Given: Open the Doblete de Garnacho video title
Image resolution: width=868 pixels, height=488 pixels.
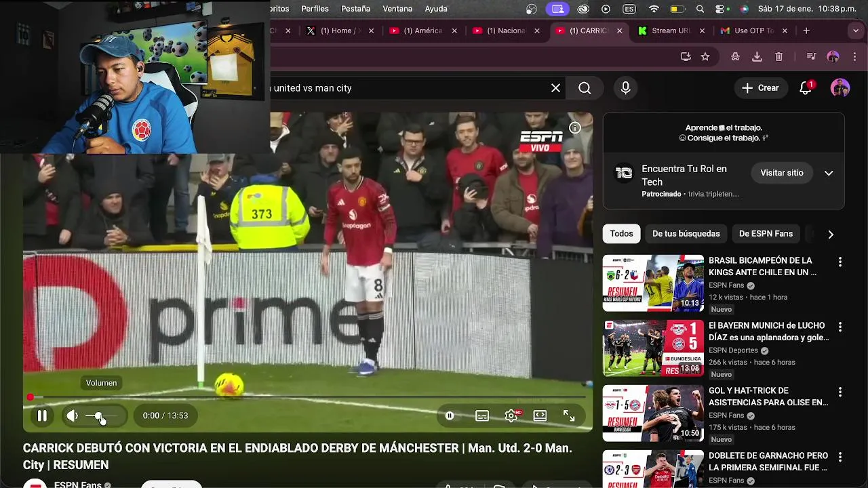Looking at the screenshot, I should pos(768,462).
